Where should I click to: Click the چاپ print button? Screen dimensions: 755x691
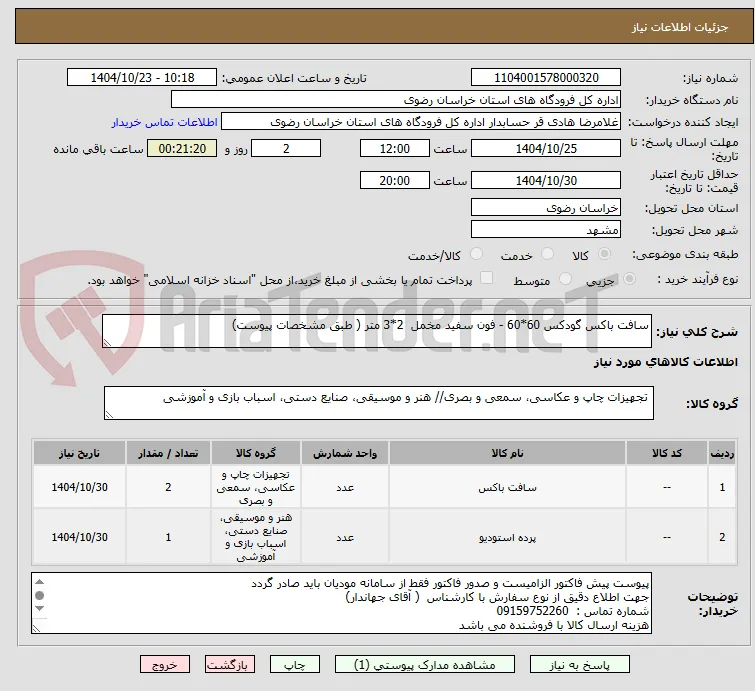[x=295, y=665]
